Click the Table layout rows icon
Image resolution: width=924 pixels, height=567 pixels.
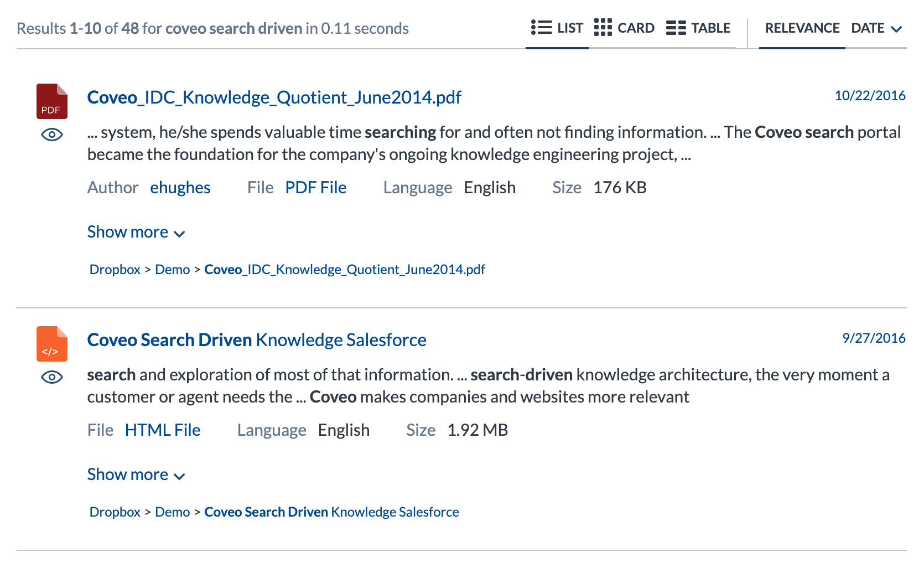tap(676, 28)
